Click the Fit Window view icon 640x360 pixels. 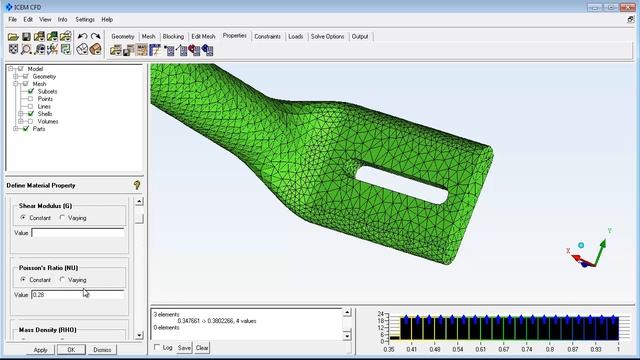point(13,49)
